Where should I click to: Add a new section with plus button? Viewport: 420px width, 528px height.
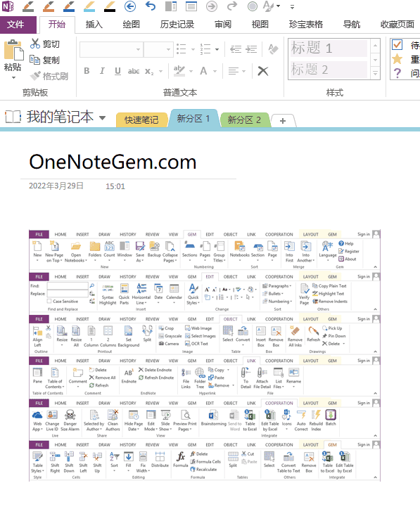[x=283, y=120]
